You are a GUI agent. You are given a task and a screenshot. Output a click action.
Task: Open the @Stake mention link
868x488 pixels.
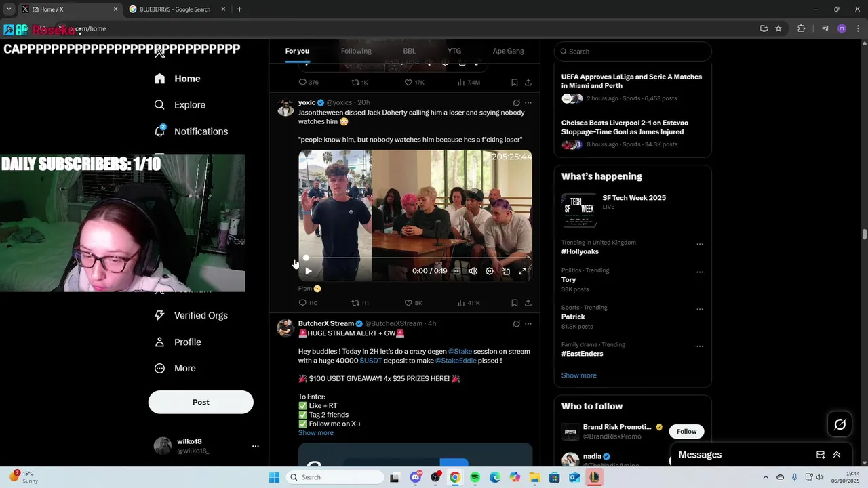pos(460,352)
